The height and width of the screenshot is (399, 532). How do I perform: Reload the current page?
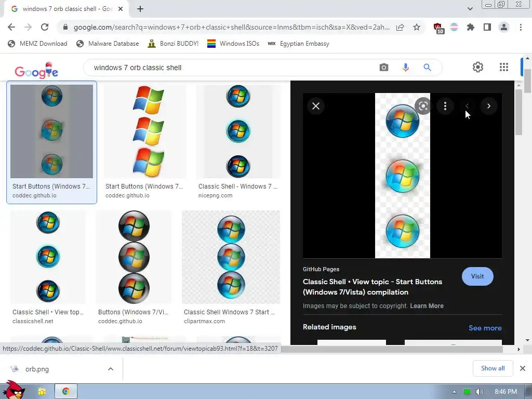point(45,27)
